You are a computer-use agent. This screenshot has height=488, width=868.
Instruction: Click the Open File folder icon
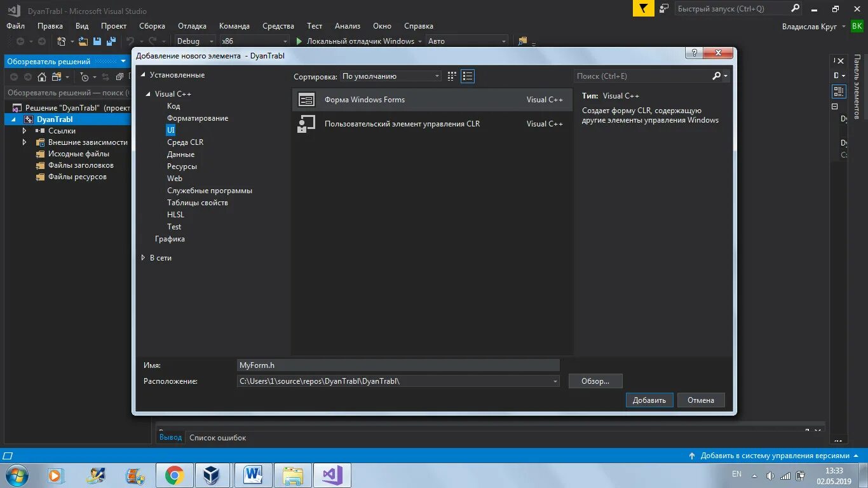point(83,41)
